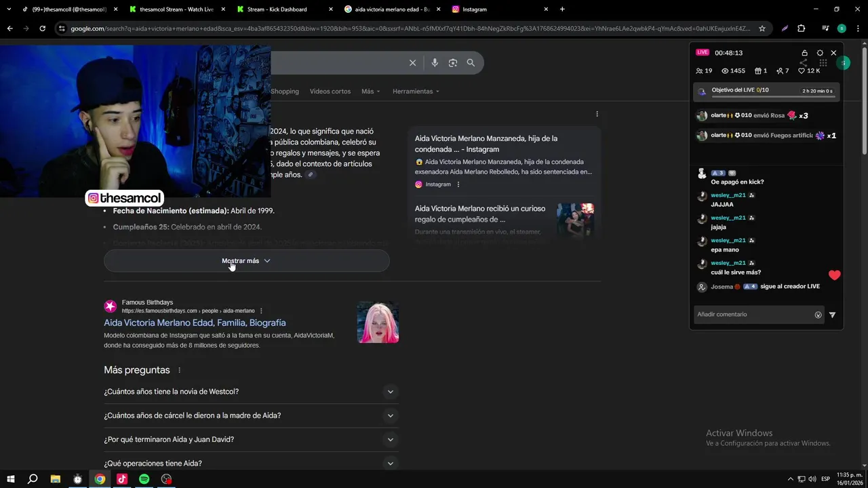
Task: Click the share icon in LIVE overlay
Action: [x=803, y=63]
